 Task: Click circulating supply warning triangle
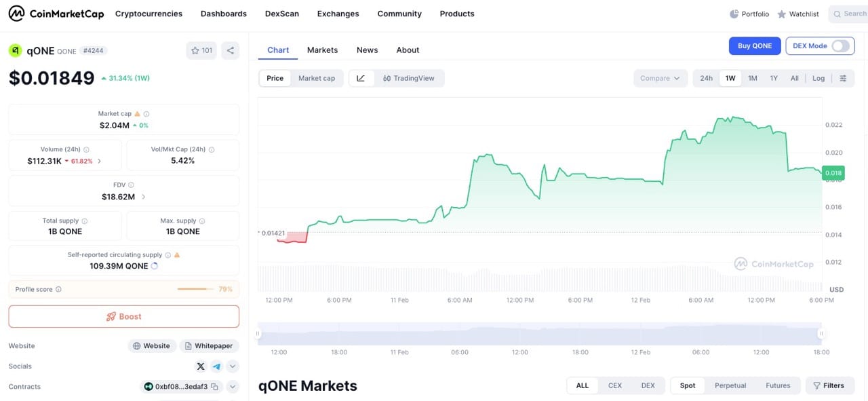click(x=177, y=255)
